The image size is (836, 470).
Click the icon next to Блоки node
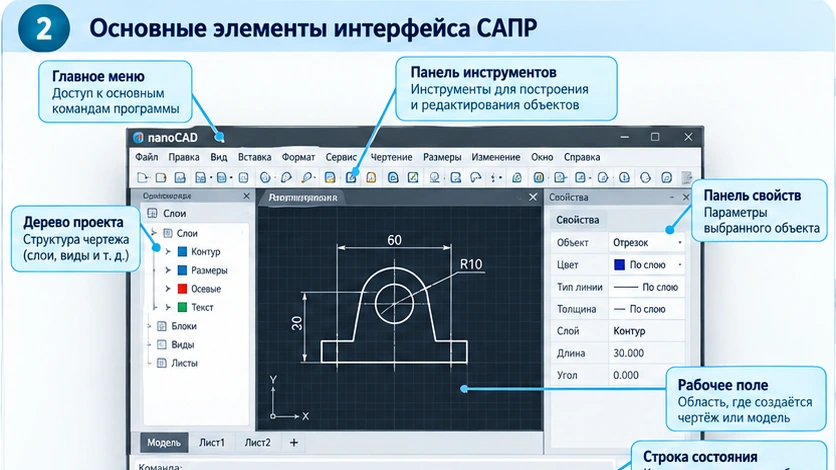pos(162,326)
